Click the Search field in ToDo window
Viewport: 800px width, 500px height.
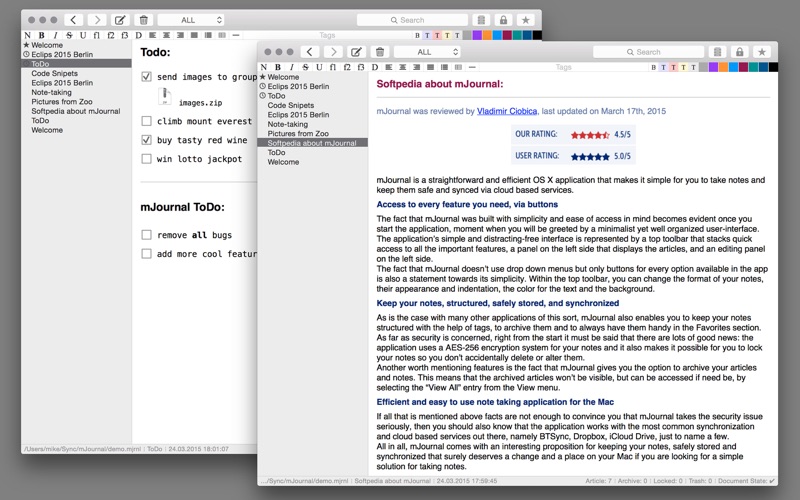coord(412,20)
